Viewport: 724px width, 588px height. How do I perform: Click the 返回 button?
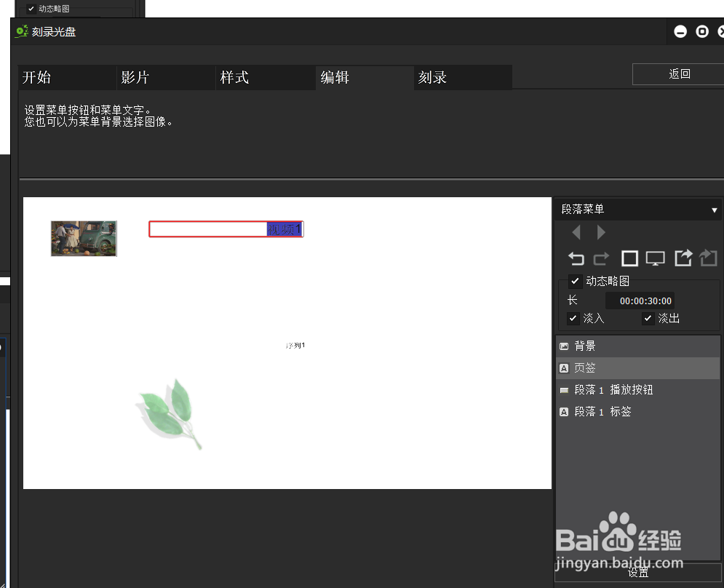[x=677, y=73]
